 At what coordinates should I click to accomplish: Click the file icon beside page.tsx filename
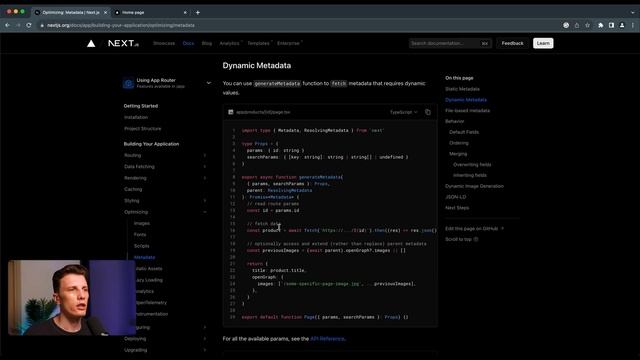tap(231, 112)
